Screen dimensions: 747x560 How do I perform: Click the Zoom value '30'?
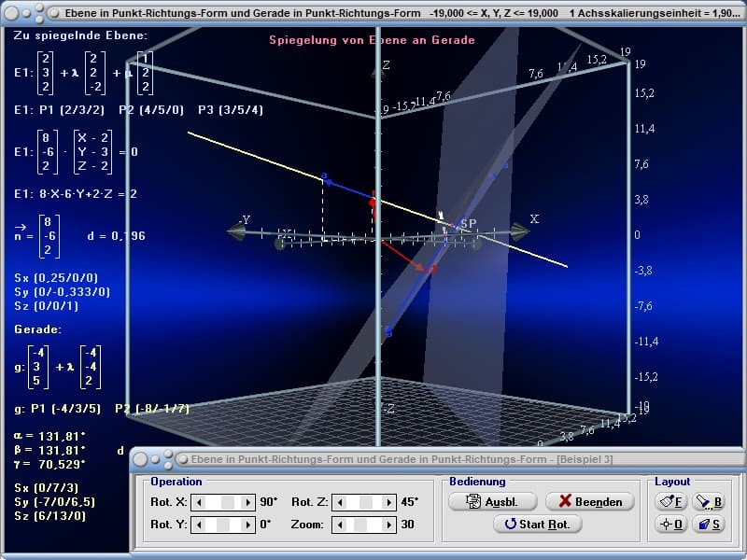pyautogui.click(x=407, y=525)
